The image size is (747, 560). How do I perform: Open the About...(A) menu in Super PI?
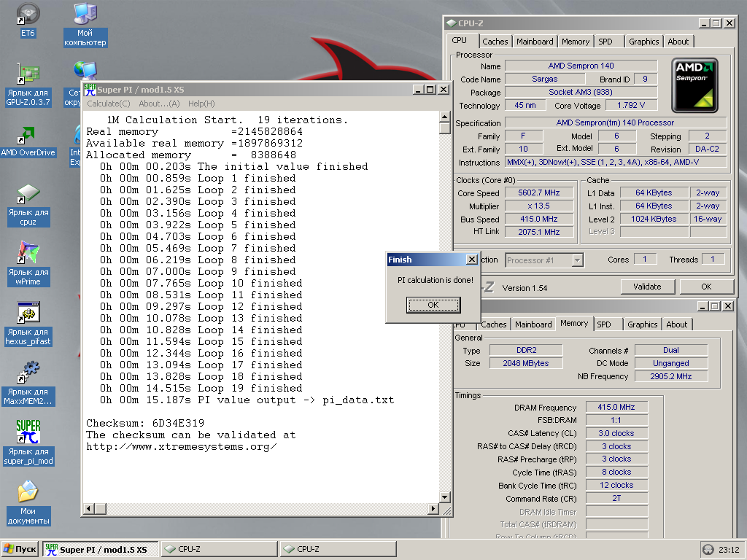[159, 104]
